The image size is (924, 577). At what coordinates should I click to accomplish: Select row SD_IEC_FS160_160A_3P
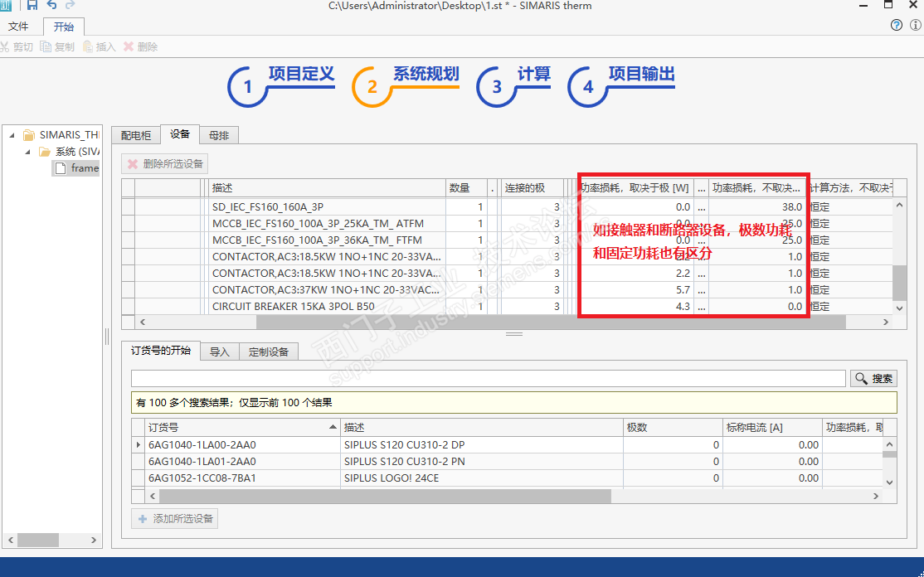507,207
